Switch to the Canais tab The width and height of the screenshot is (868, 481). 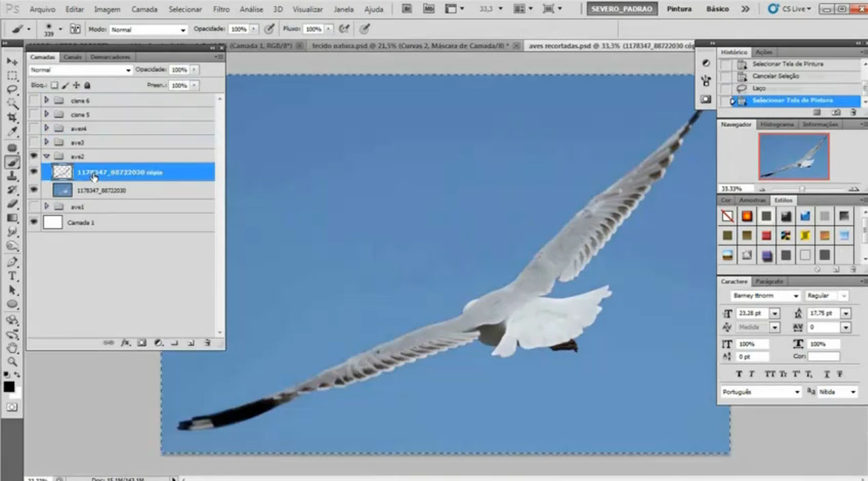pyautogui.click(x=72, y=57)
